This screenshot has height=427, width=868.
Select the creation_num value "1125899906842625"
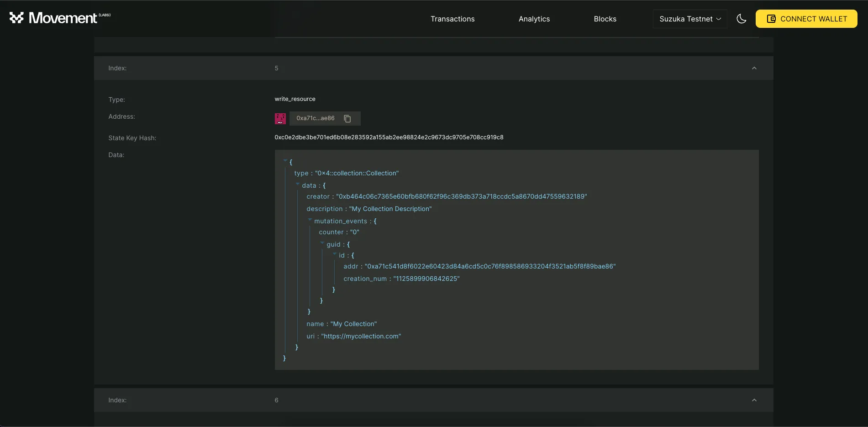426,279
